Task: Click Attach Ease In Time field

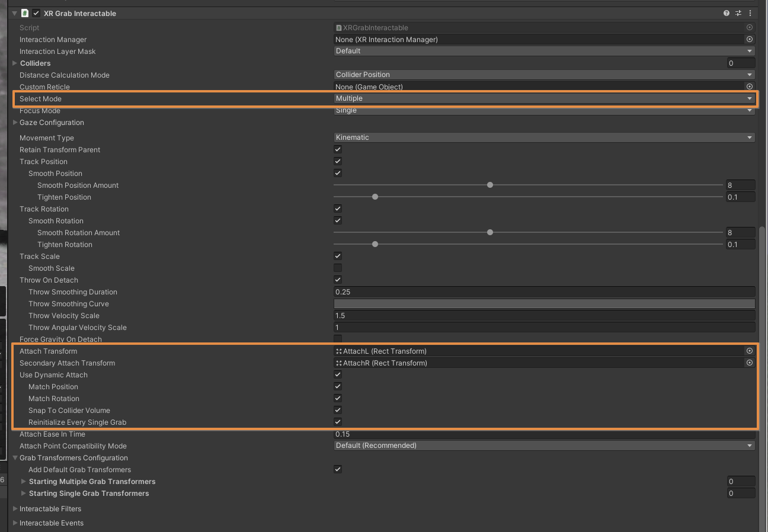Action: point(544,434)
